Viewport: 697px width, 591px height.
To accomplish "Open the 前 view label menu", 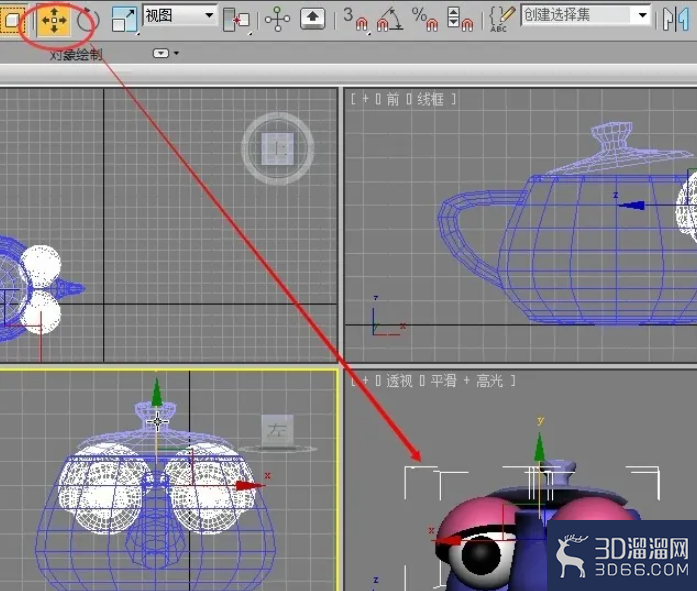I will coord(393,99).
